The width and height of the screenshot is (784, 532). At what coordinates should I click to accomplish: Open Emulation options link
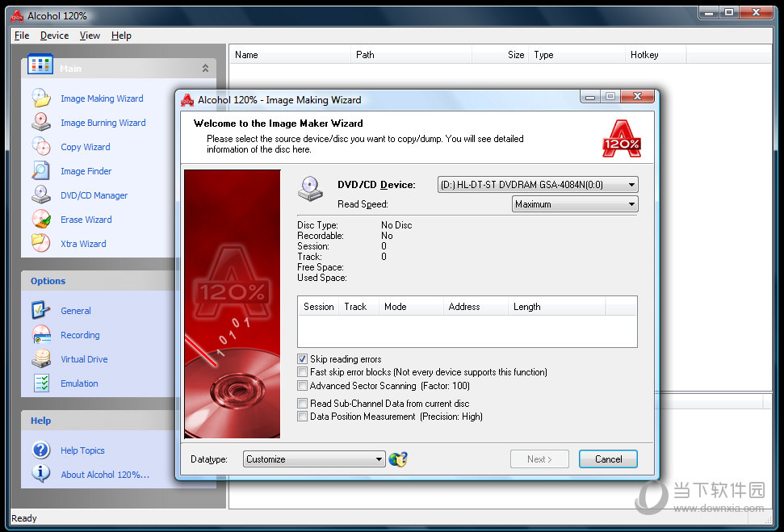79,383
